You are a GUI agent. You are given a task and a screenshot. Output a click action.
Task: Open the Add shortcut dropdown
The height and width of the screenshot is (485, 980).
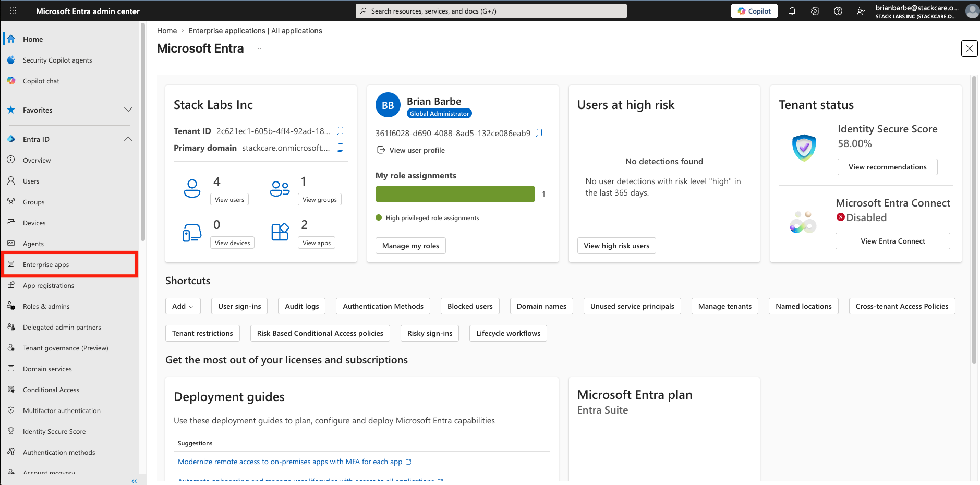(183, 306)
